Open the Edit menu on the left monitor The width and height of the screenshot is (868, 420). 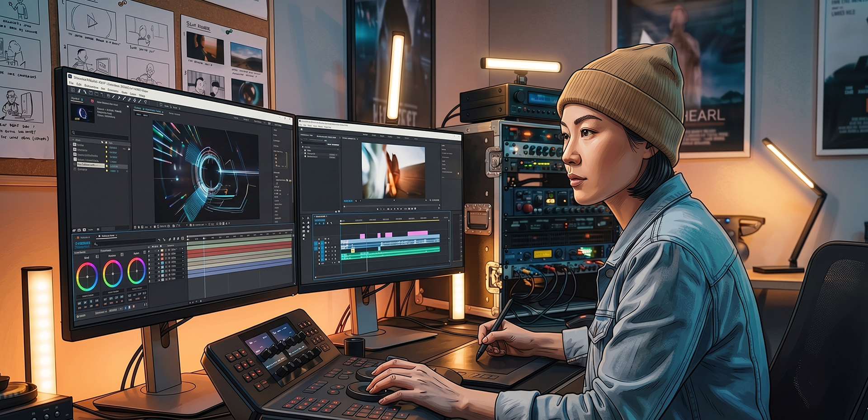pyautogui.click(x=79, y=85)
